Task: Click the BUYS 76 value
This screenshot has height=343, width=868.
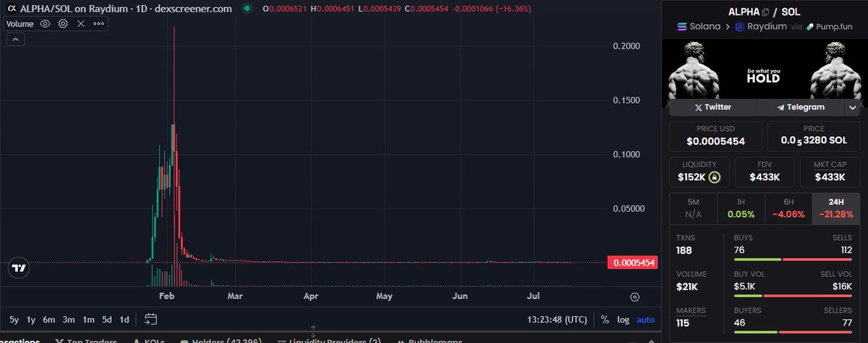Action: pos(739,250)
